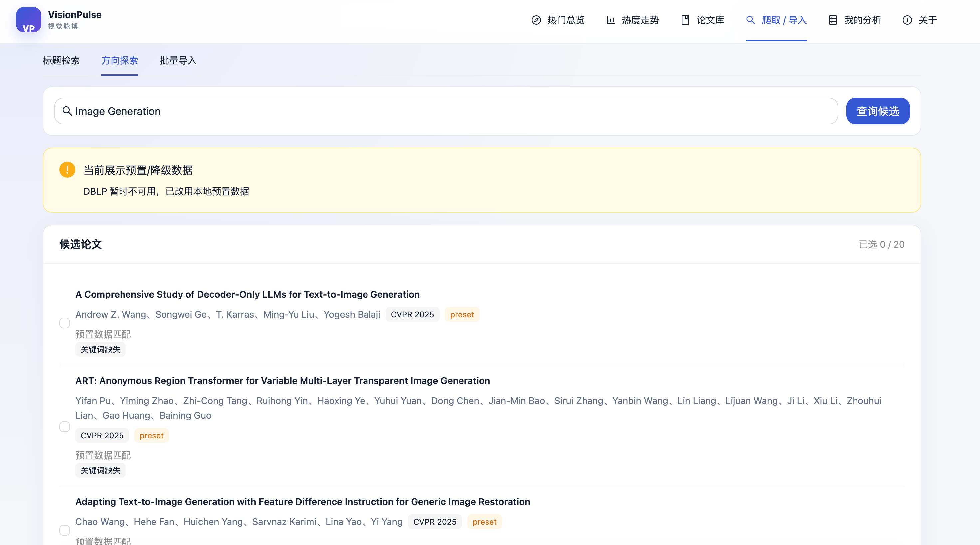Tick the checkbox for the ART paper
Image resolution: width=980 pixels, height=545 pixels.
[65, 427]
